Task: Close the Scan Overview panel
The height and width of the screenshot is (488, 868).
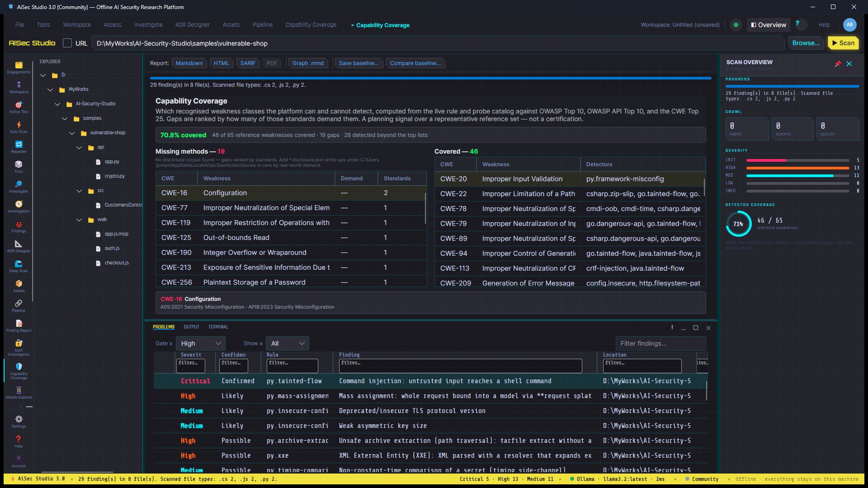Action: coord(849,64)
